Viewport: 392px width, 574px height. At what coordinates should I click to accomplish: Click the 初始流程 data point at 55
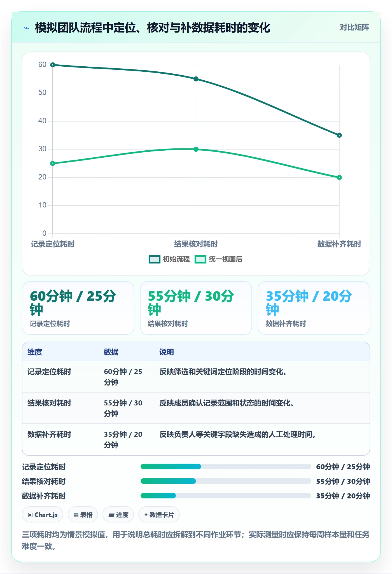click(196, 79)
